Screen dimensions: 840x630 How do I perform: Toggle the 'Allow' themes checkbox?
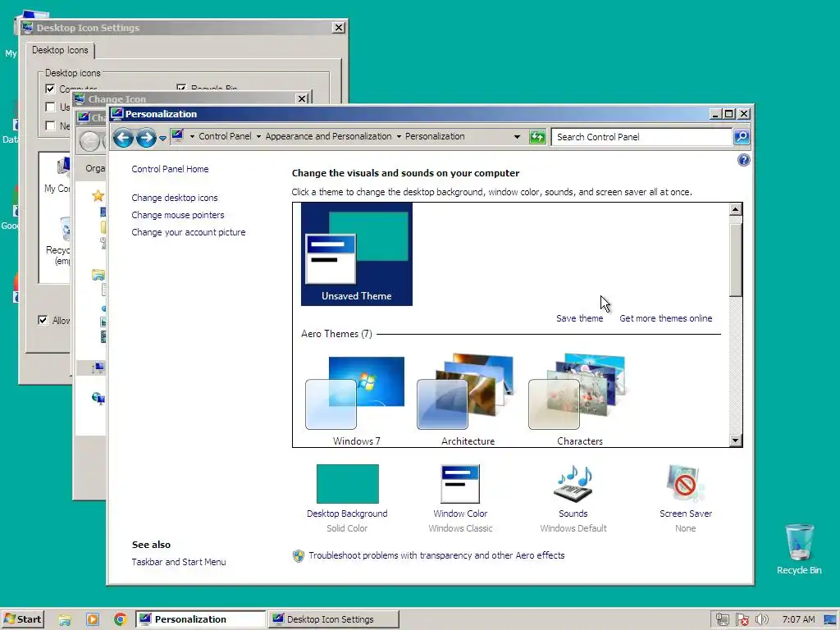pos(43,320)
